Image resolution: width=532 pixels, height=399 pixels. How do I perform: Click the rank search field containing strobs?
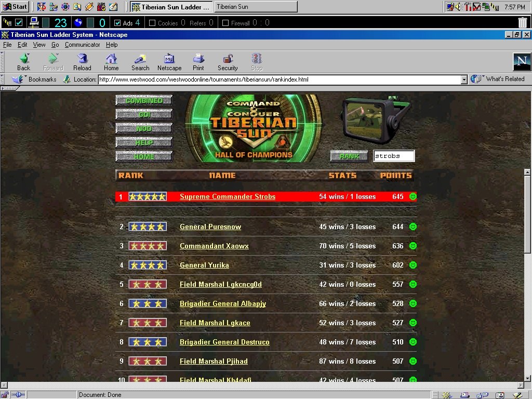[394, 156]
